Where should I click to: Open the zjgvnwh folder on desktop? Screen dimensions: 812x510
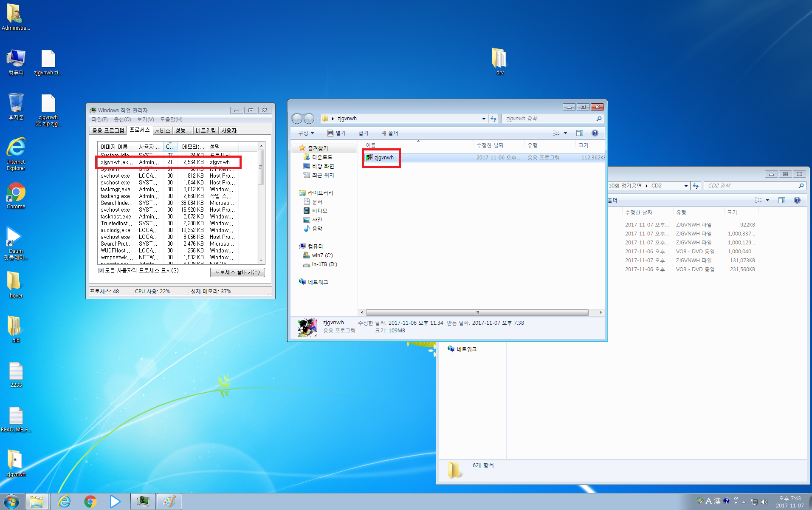pos(16,463)
